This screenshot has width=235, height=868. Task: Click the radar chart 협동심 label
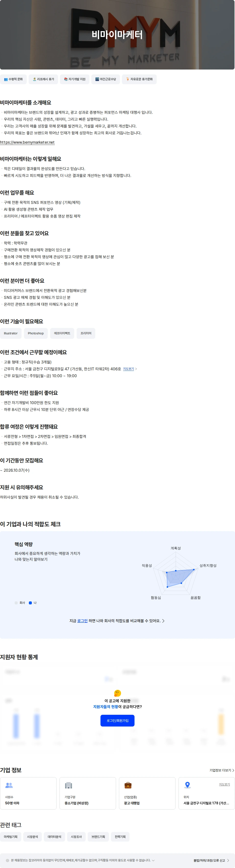pyautogui.click(x=156, y=598)
